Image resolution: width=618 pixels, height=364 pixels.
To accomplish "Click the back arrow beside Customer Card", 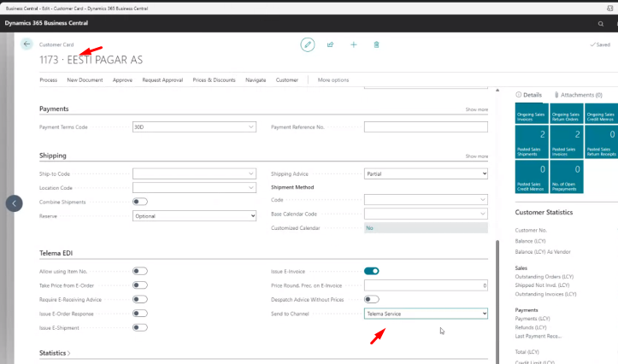I will pos(26,44).
